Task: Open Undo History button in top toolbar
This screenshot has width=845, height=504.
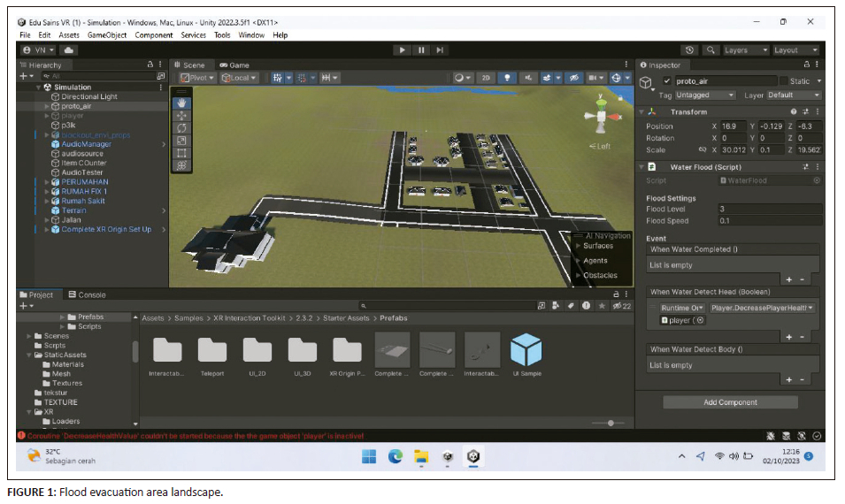Action: point(689,50)
